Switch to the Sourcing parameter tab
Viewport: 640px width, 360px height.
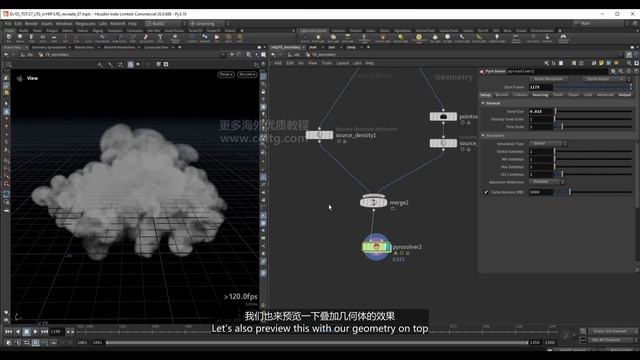point(540,95)
